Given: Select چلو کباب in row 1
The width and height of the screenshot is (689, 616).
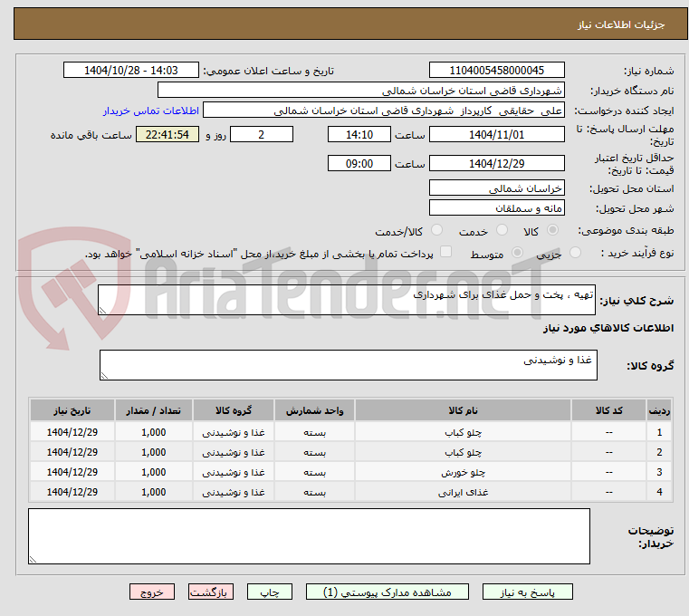Looking at the screenshot, I should pyautogui.click(x=463, y=433).
